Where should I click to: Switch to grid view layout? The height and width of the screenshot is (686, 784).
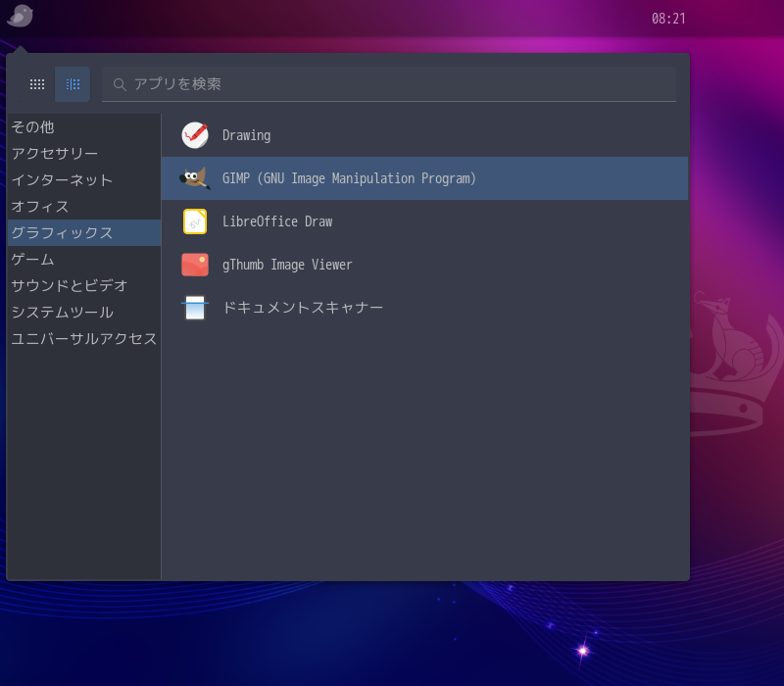(37, 84)
